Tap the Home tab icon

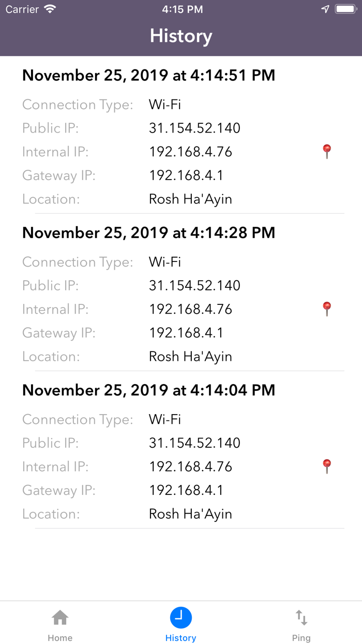tap(60, 617)
